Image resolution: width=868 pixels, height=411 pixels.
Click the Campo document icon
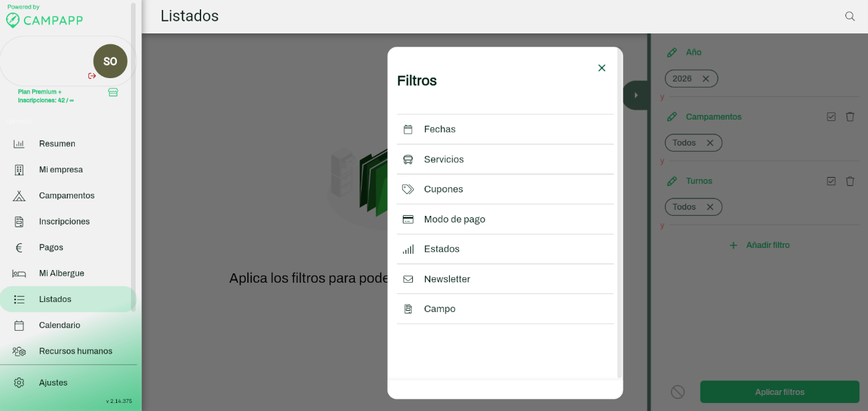[x=408, y=309]
